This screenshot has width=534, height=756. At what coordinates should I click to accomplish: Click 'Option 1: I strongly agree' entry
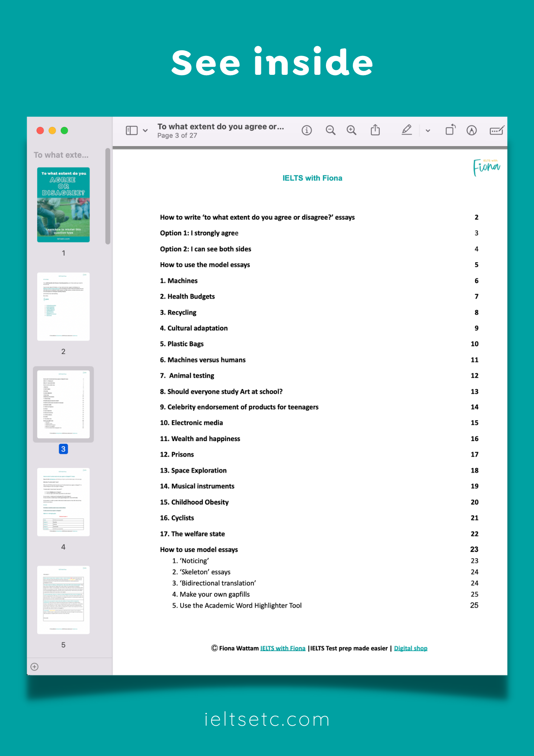[199, 233]
